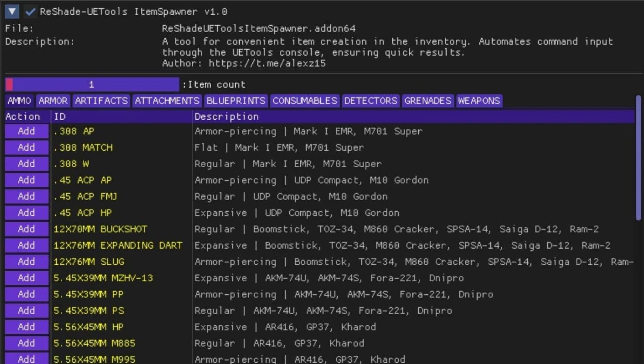Select the ATTACHMENTS tab
Screen dimensions: 644x364
167,101
